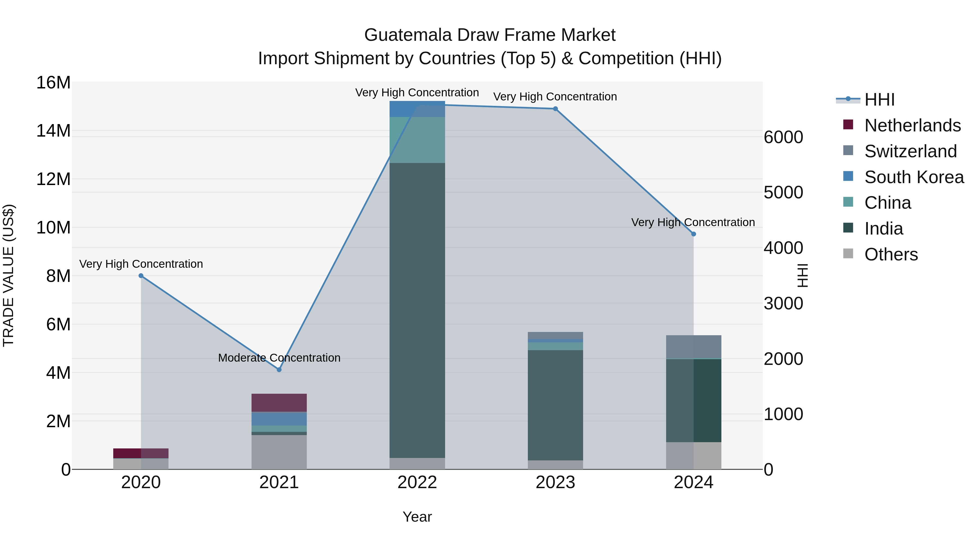Click the South Korea segment of 2022 bar
The height and width of the screenshot is (551, 980).
[417, 109]
